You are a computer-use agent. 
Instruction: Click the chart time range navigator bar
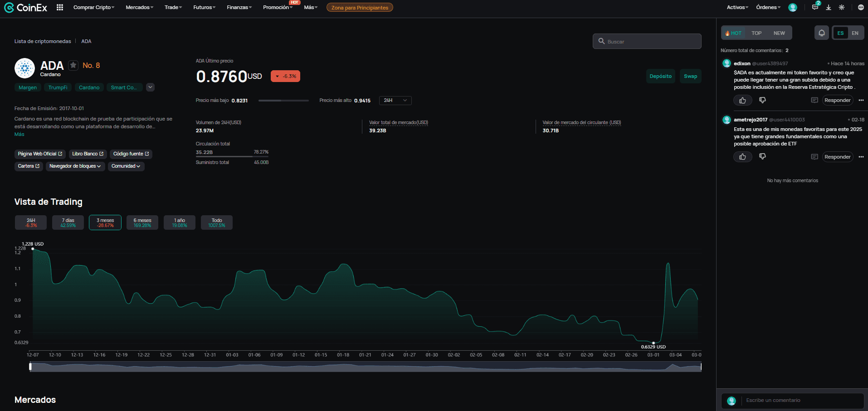[366, 367]
